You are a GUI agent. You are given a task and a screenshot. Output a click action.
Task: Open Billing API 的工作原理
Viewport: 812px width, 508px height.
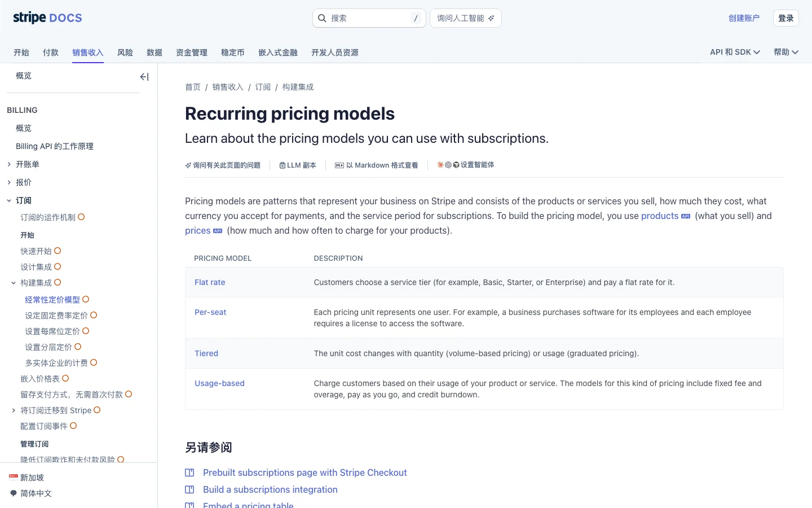click(55, 146)
